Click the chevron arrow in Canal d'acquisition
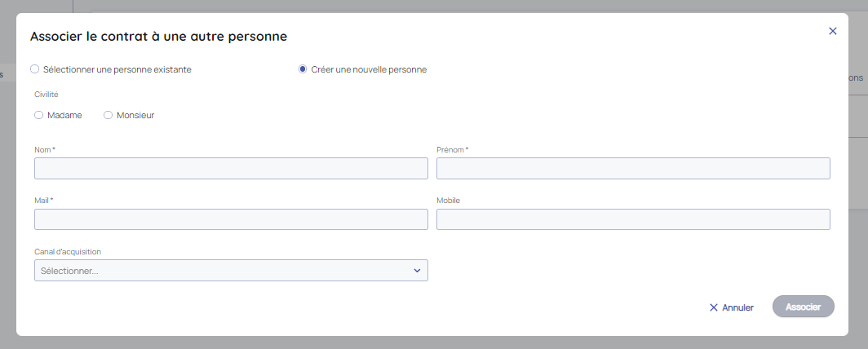868x349 pixels. tap(417, 271)
